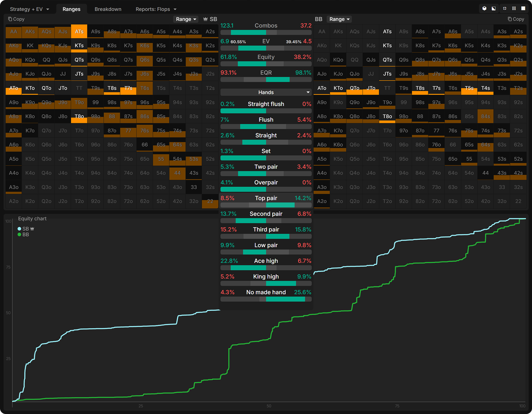This screenshot has width=532, height=414.
Task: Click the diagonal split square icon
Action: [x=494, y=9]
